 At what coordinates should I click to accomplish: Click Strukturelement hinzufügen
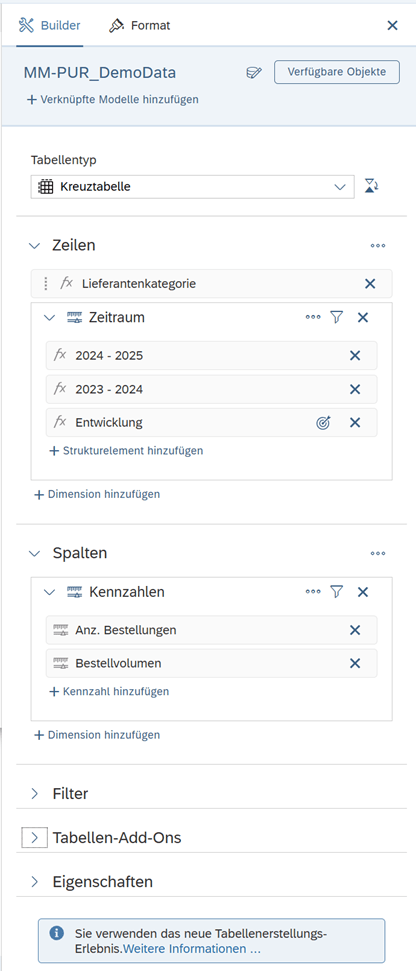click(126, 451)
